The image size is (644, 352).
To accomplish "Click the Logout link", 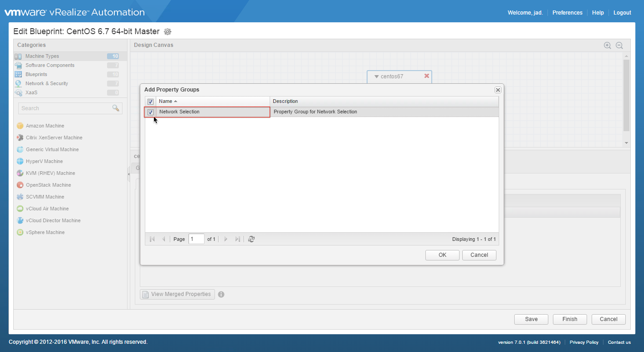I will 622,13.
